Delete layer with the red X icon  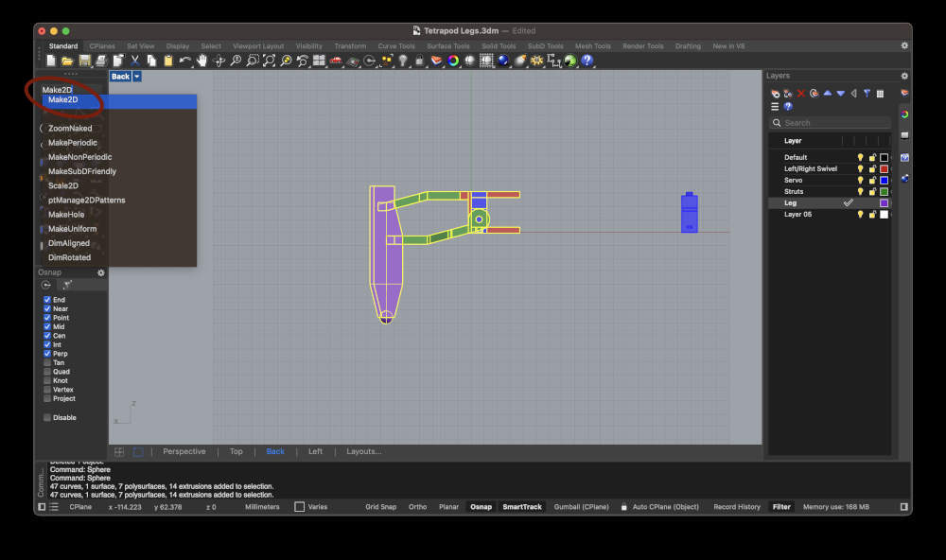point(801,94)
